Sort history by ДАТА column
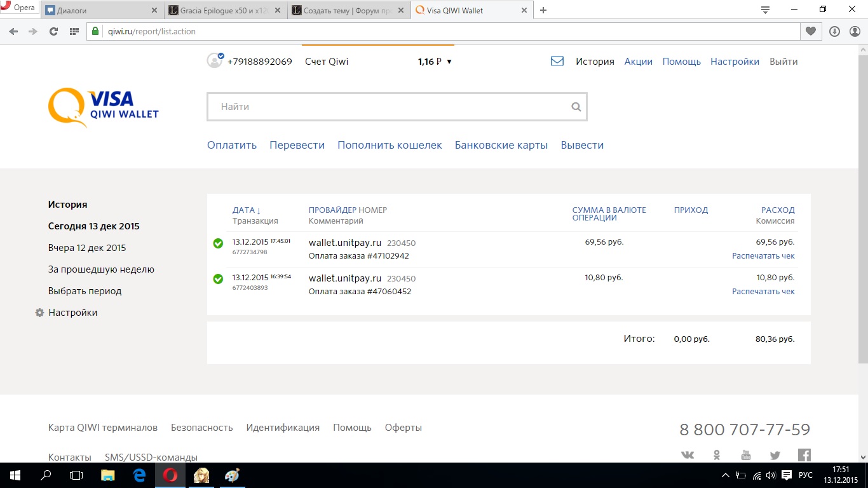Screen dimensions: 868x488 click(x=247, y=210)
